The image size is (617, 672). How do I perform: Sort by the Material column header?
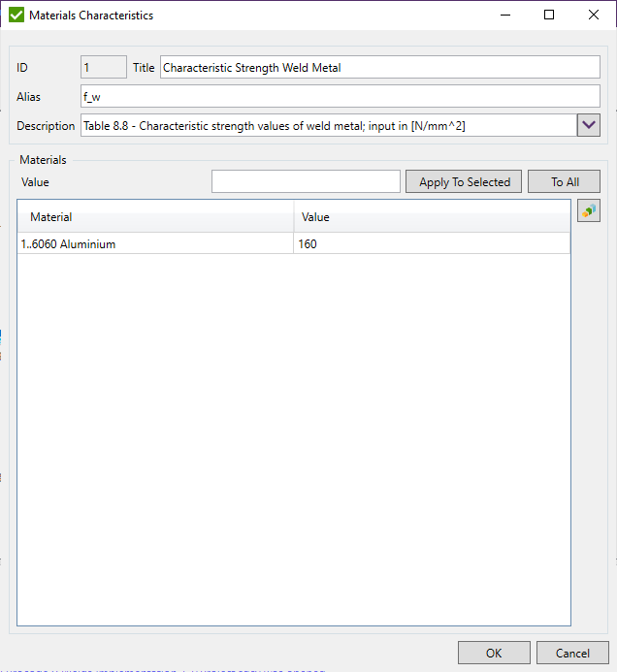[x=155, y=217]
